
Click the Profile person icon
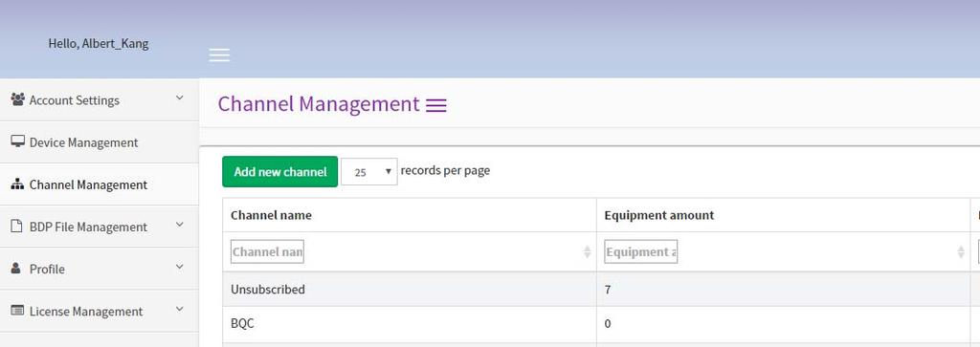[16, 269]
